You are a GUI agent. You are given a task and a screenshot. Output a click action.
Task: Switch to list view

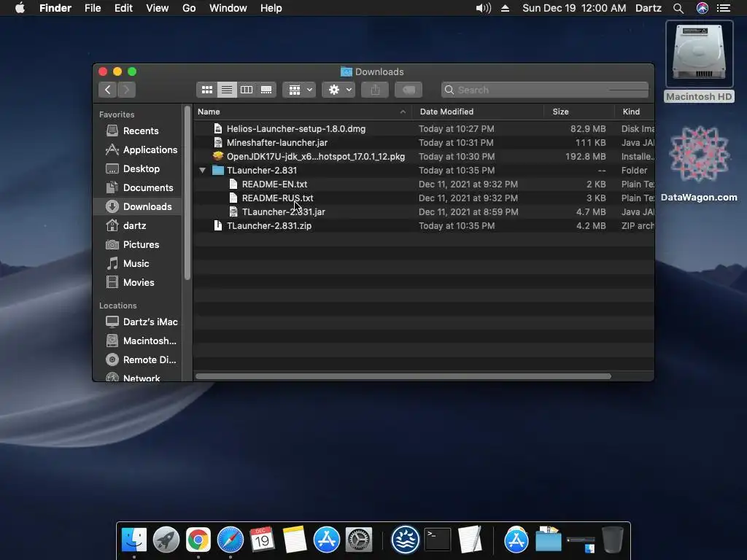(227, 90)
